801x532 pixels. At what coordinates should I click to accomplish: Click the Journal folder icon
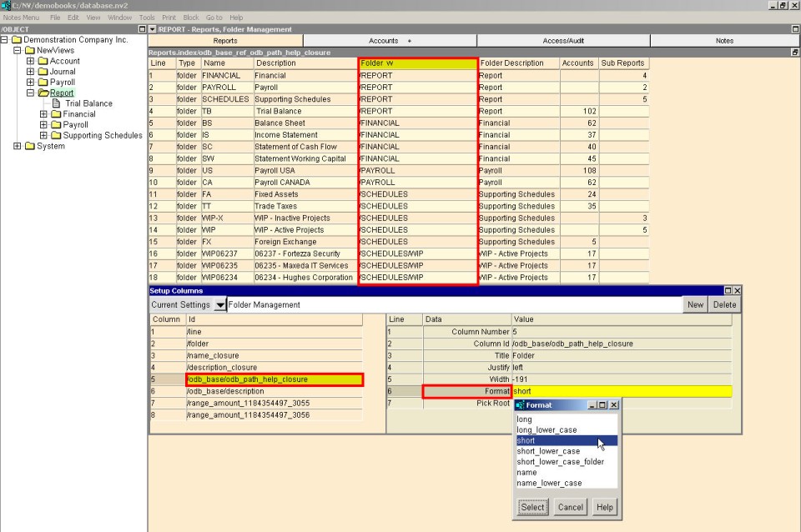click(x=43, y=72)
